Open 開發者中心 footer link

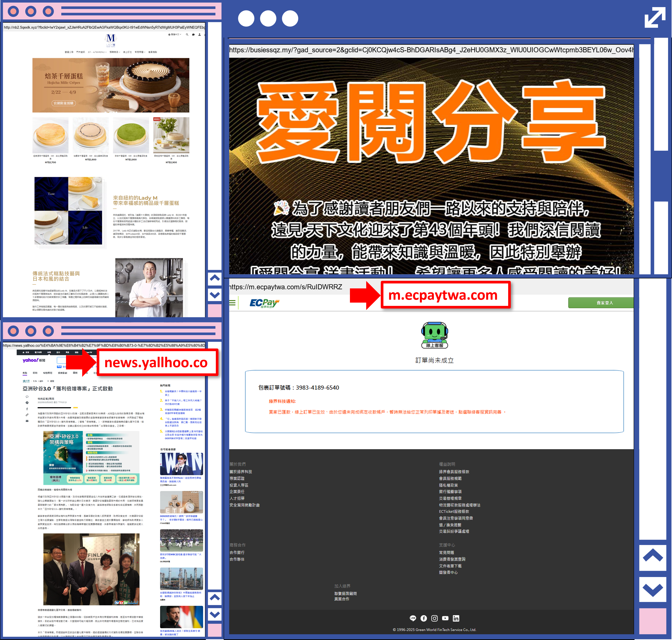pos(448,573)
